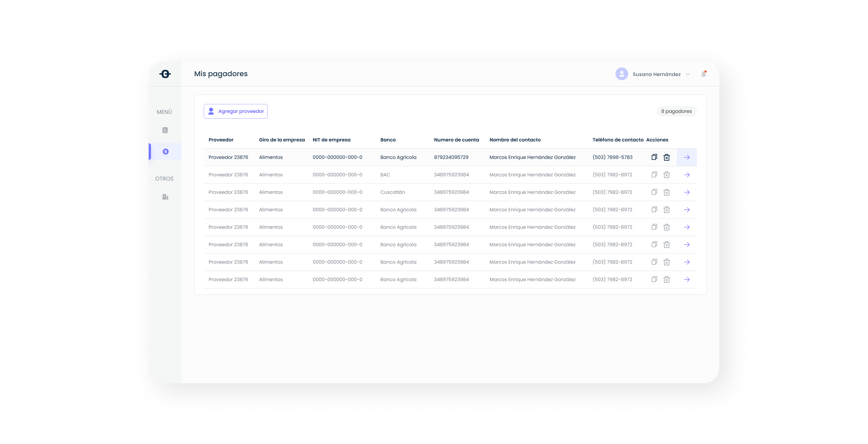Expand the Susana Hernández user dropdown
868x444 pixels.
pyautogui.click(x=688, y=74)
